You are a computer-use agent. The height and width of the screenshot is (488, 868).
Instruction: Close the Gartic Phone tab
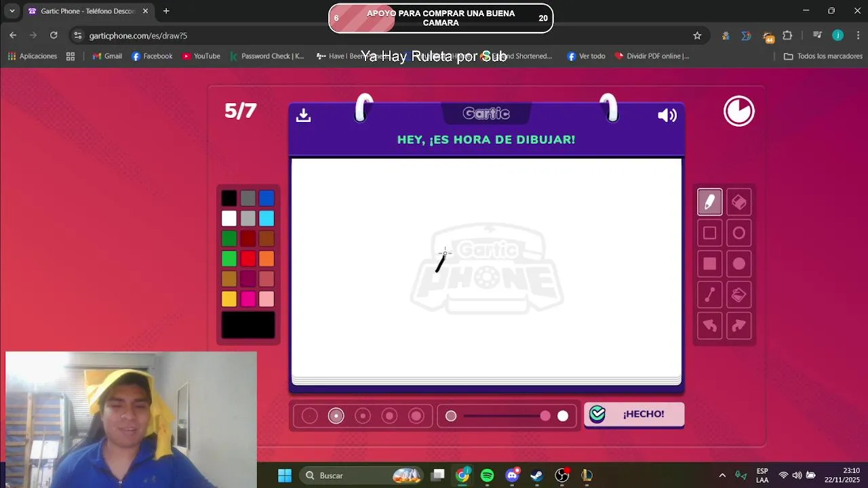(145, 11)
